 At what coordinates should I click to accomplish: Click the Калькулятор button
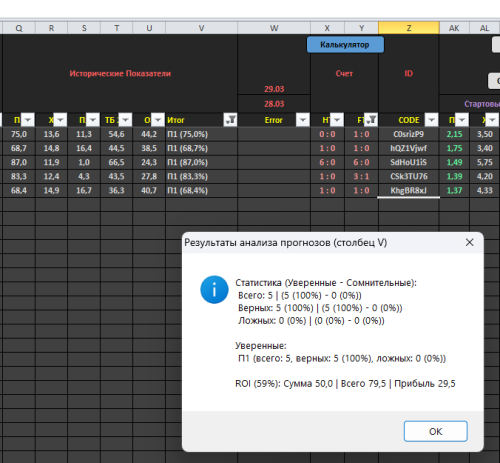(345, 45)
